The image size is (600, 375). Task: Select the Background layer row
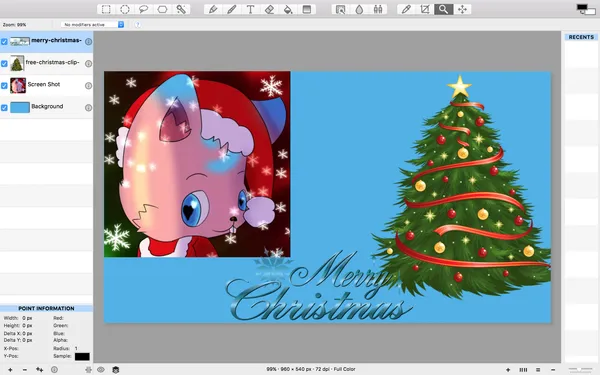click(46, 108)
